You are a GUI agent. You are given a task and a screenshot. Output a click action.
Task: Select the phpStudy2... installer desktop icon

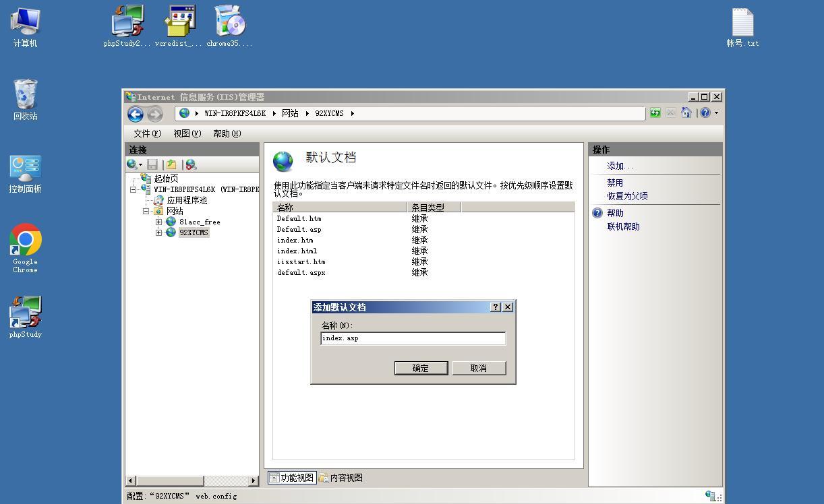127,27
